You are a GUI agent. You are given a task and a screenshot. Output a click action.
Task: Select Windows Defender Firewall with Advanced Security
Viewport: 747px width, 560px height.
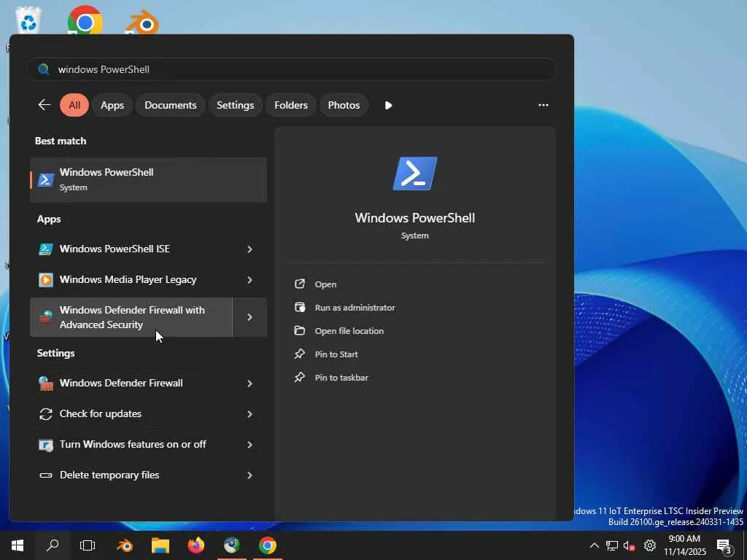click(x=131, y=317)
